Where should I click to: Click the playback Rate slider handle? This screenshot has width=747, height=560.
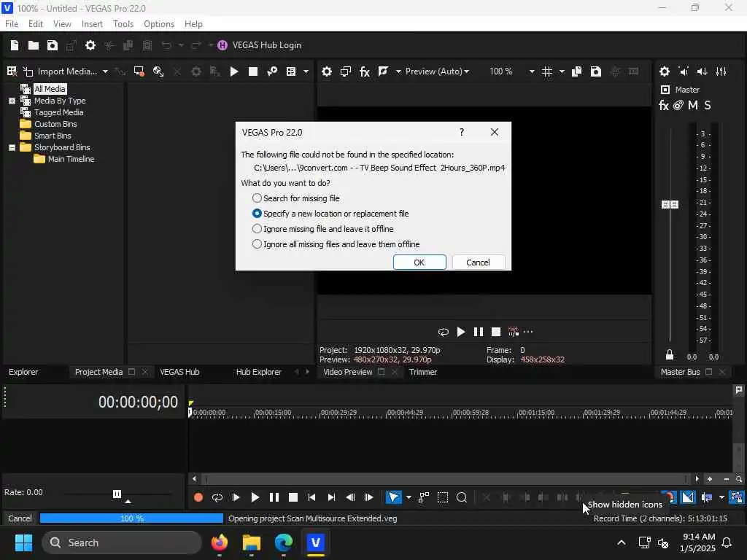click(x=117, y=494)
